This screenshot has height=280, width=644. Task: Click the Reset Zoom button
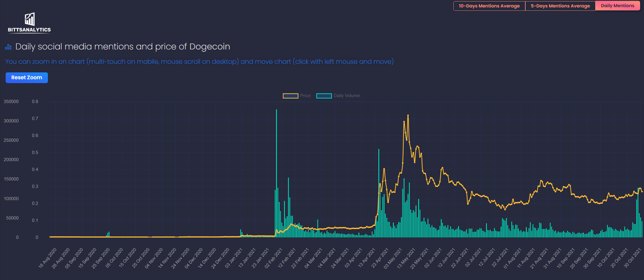click(27, 78)
